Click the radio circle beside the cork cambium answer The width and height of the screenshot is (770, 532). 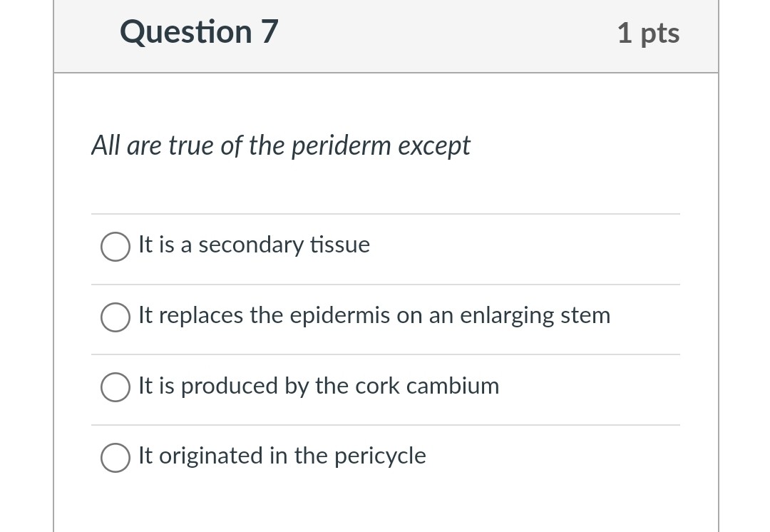click(x=115, y=388)
